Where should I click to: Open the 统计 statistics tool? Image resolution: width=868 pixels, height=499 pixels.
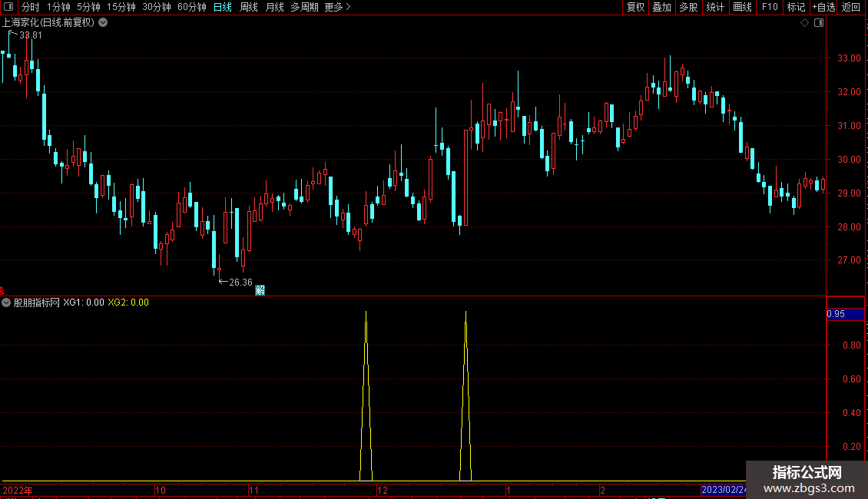coord(715,7)
